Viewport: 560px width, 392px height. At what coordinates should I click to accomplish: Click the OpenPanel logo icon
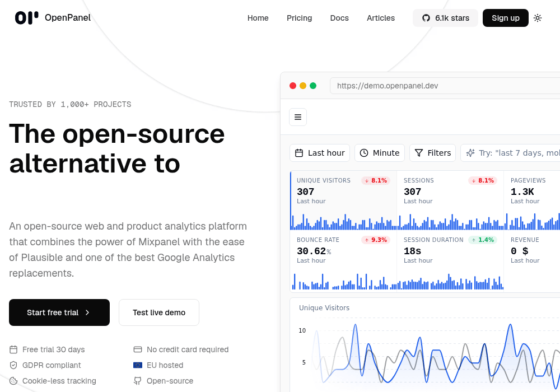(x=26, y=18)
